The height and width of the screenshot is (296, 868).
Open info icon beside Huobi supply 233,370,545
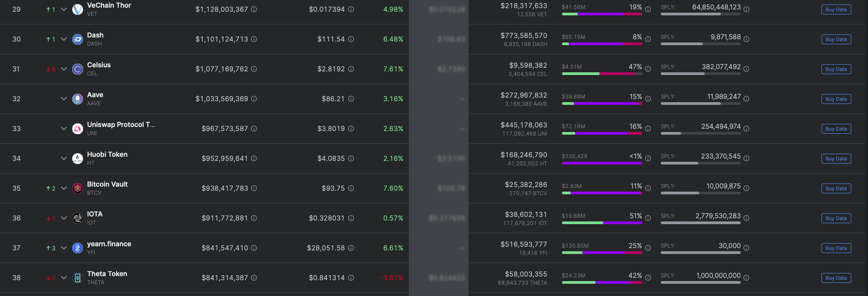747,159
